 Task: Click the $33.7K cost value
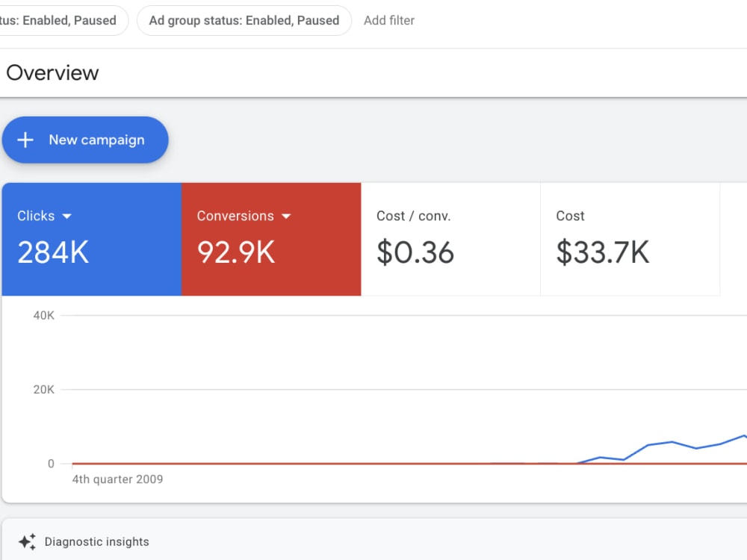pyautogui.click(x=603, y=252)
